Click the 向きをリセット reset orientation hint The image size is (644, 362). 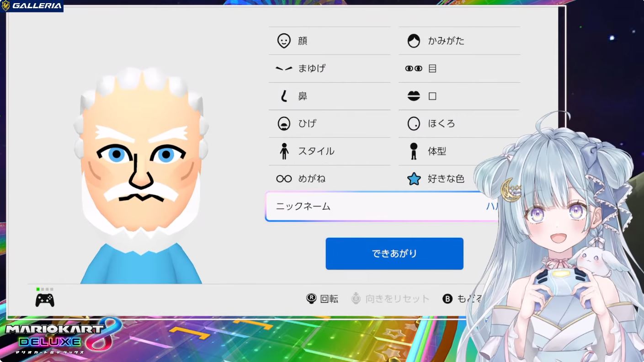coord(390,299)
